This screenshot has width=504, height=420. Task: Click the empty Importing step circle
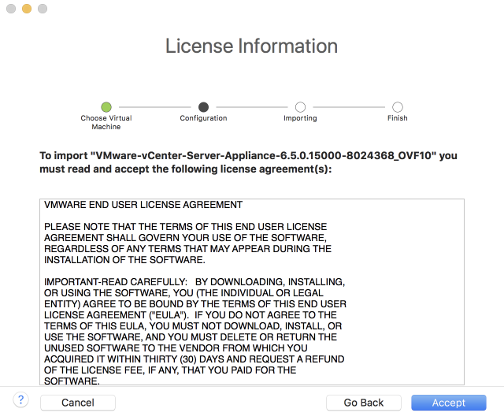click(300, 106)
